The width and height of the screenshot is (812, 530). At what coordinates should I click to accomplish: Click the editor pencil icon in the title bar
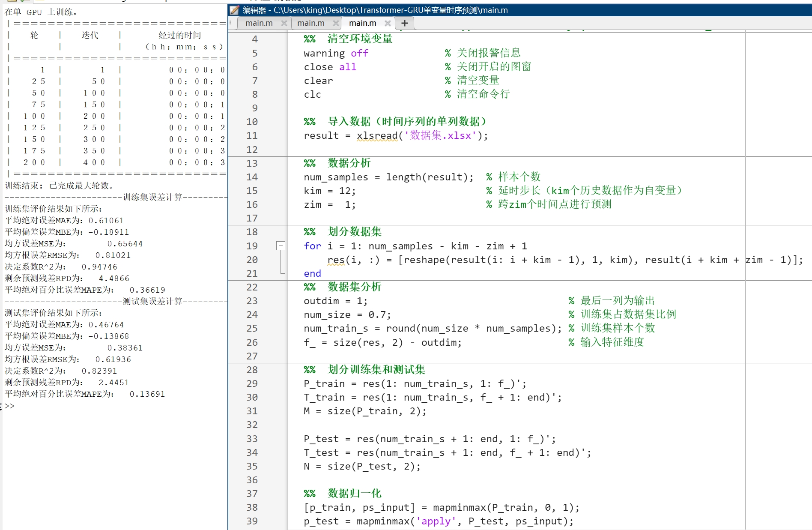234,10
